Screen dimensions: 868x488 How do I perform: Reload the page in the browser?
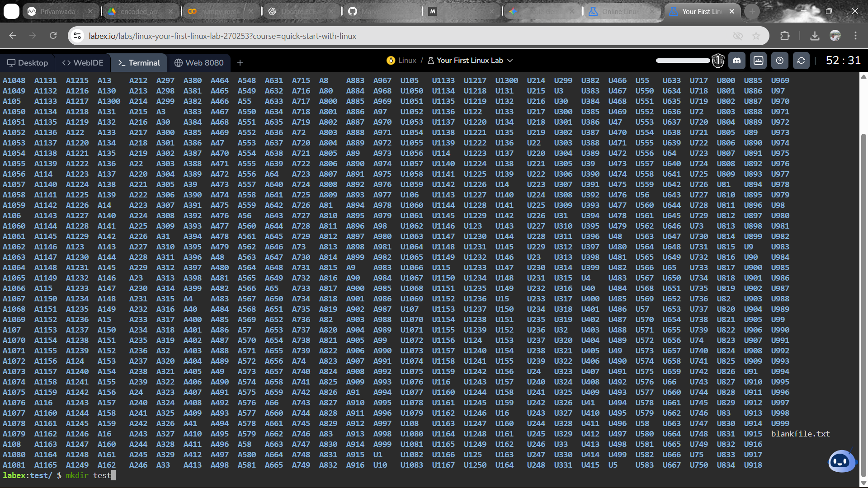click(53, 36)
